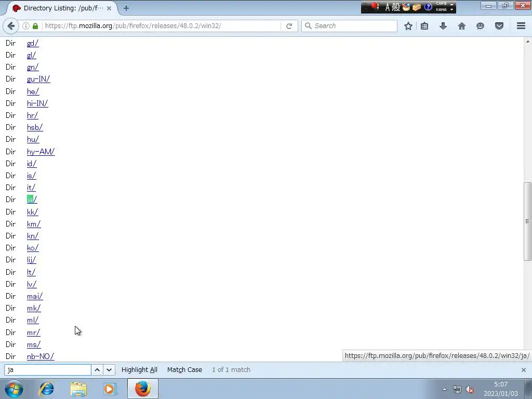532x399 pixels.
Task: Show bookmarks list icon
Action: (x=424, y=26)
